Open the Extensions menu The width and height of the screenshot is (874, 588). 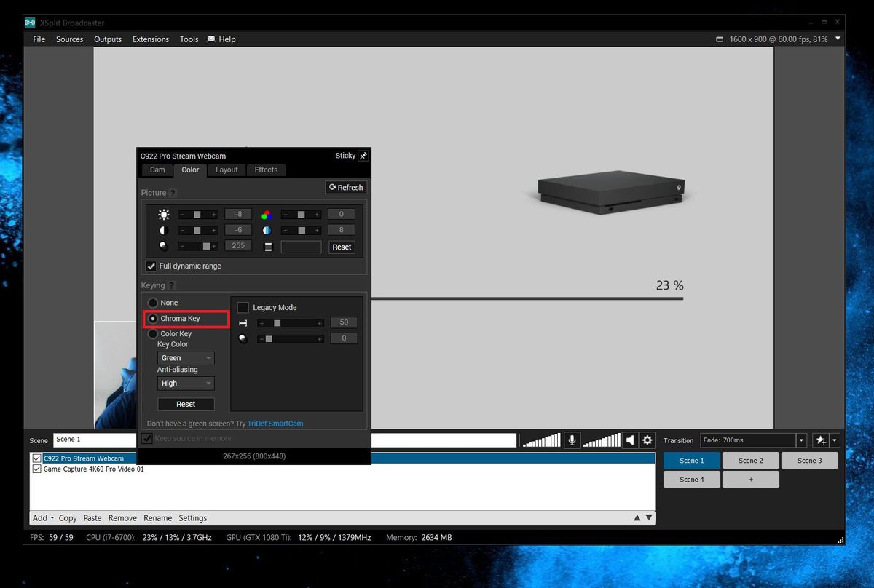point(150,39)
